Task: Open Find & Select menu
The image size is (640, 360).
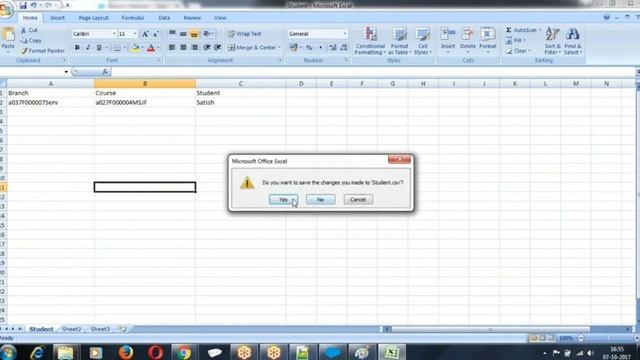Action: pos(573,40)
